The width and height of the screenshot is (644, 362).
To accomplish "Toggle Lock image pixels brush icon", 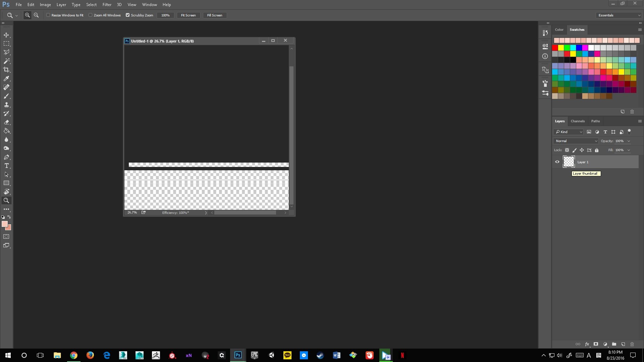I will click(x=574, y=150).
